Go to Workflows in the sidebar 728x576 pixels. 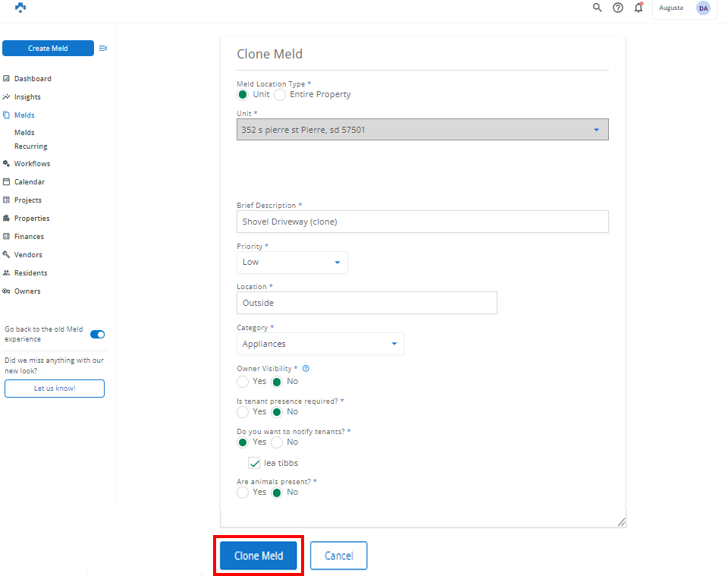click(x=32, y=164)
